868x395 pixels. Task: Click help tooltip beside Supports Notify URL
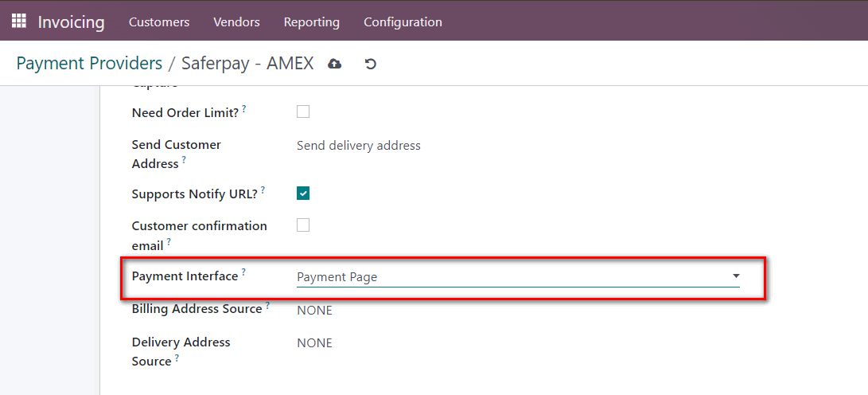(263, 190)
